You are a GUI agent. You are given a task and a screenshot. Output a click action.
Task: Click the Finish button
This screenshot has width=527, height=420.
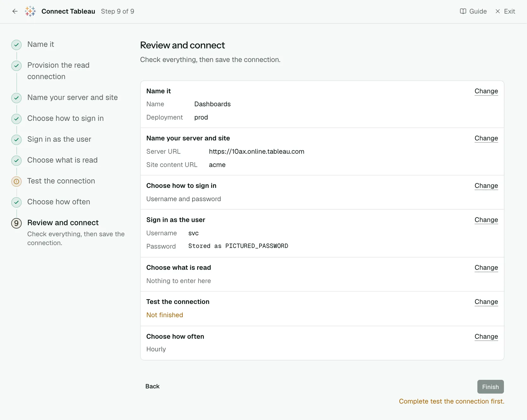490,387
